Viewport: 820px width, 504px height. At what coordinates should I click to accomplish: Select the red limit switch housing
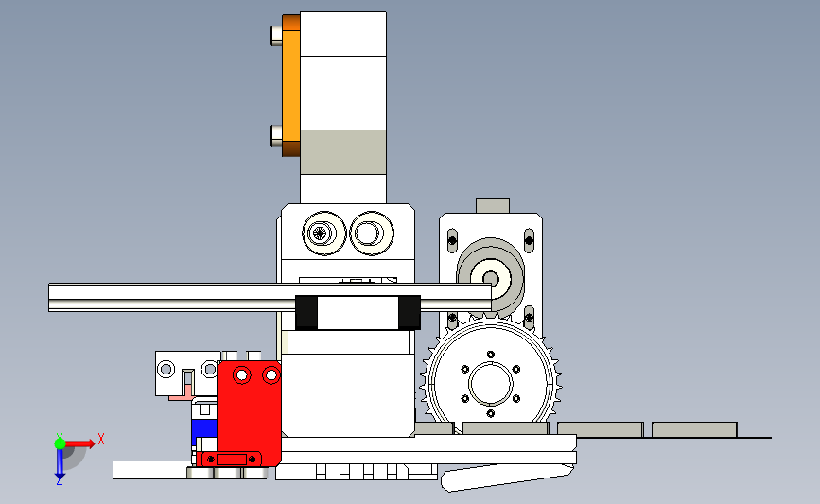(249, 413)
